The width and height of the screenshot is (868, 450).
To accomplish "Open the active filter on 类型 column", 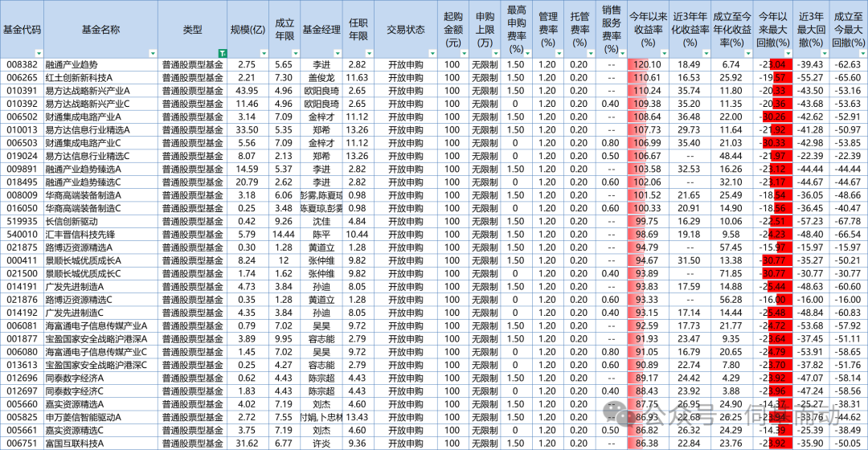I will point(222,54).
